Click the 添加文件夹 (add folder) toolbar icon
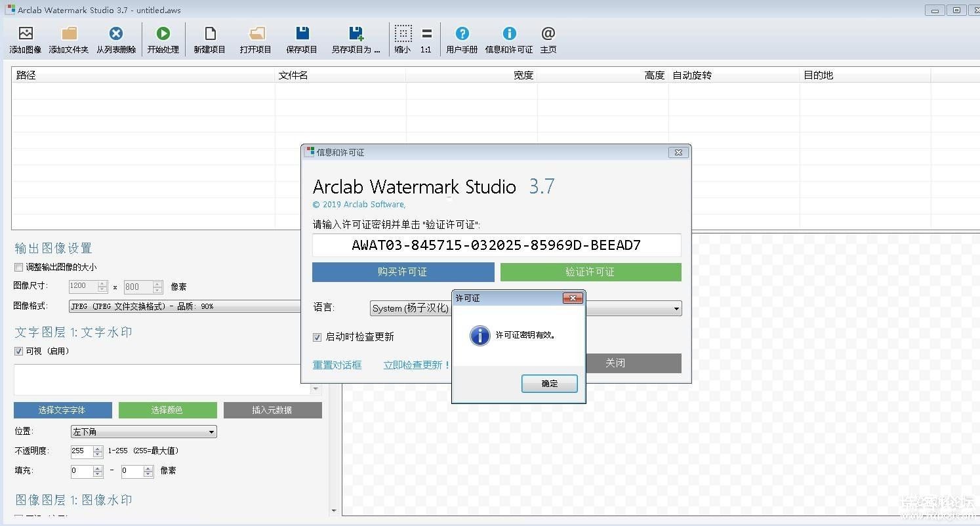980x526 pixels. (69, 39)
